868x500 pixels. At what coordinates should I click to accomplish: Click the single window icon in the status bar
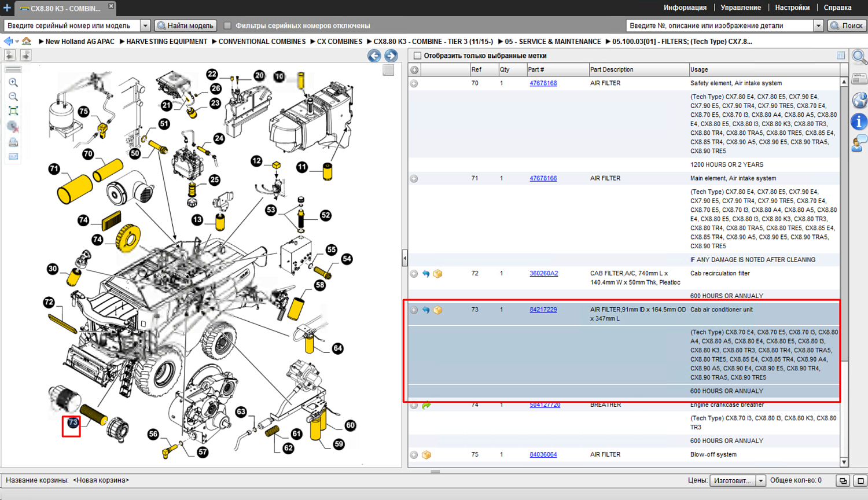[x=860, y=481]
